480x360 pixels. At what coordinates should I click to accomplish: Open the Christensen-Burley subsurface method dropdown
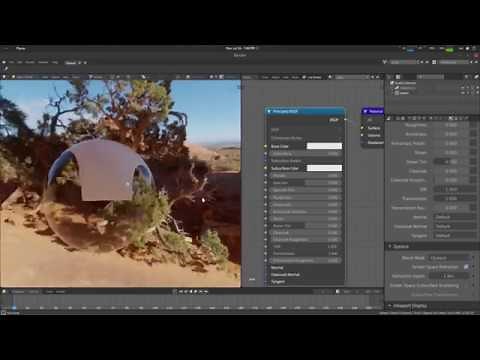coord(305,138)
